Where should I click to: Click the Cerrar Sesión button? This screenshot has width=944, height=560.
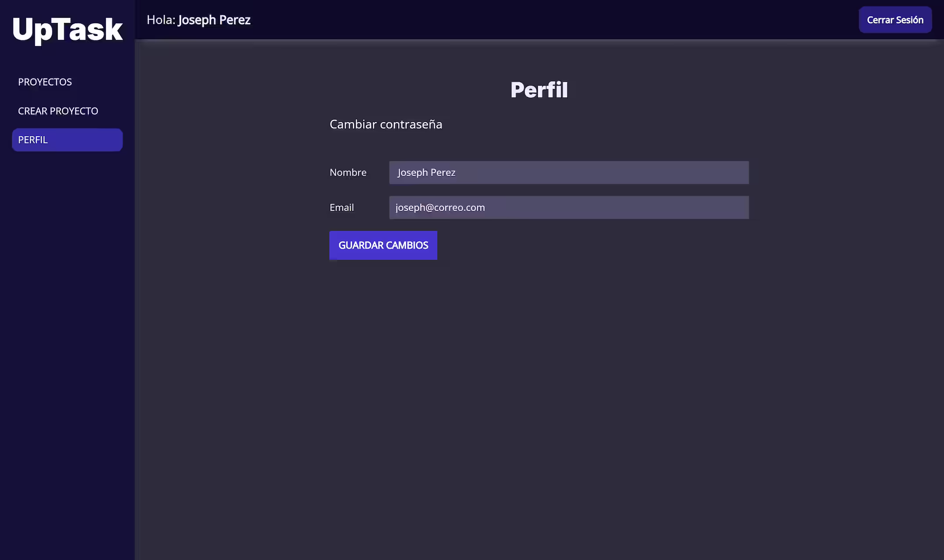point(895,20)
